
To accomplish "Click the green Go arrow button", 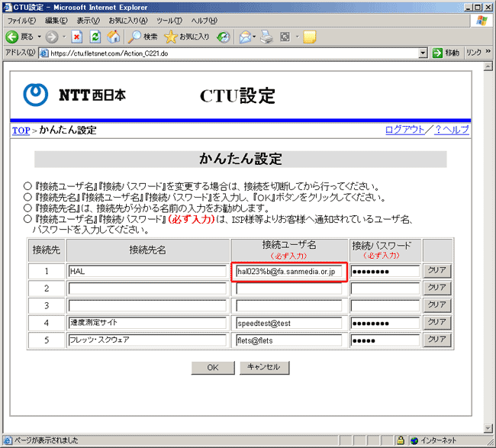I will point(437,53).
